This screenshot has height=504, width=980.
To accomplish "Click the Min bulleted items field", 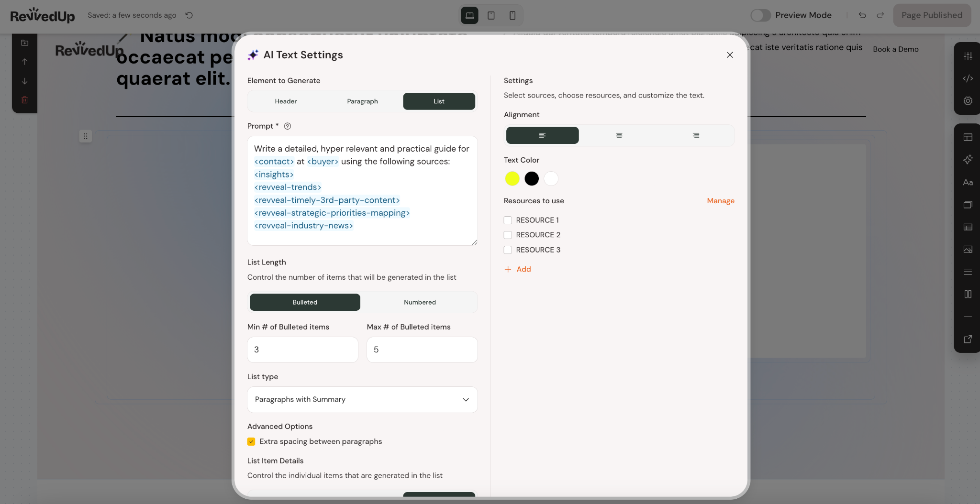I will [x=302, y=350].
